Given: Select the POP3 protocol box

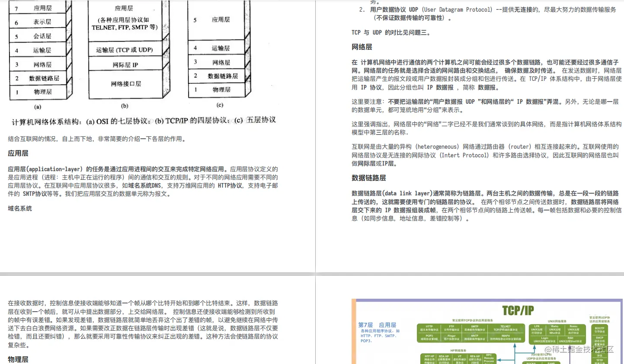Looking at the screenshot, I should click(x=429, y=337).
